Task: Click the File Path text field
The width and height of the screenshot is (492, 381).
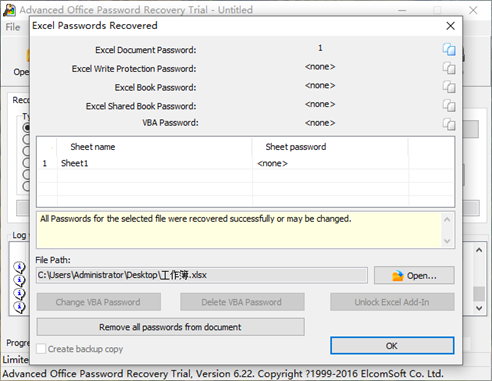Action: click(202, 275)
